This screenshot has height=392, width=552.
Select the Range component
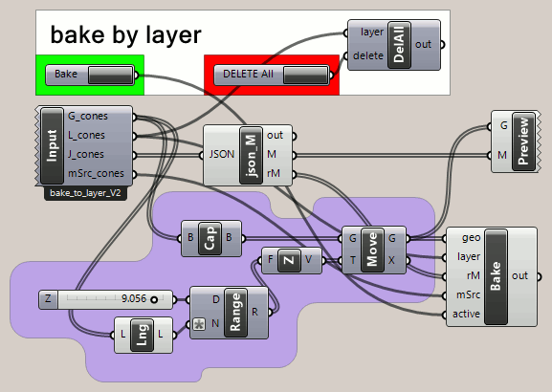point(235,313)
